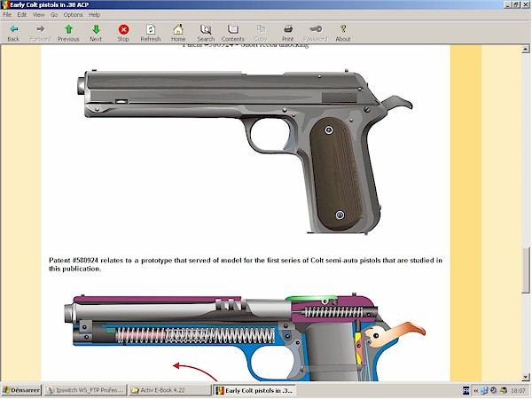
Task: Click the rightmost green tray icon
Action: point(503,391)
